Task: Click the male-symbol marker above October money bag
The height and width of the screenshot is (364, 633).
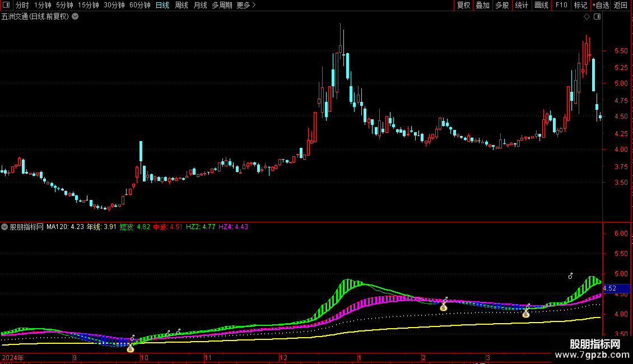Action: [x=132, y=338]
